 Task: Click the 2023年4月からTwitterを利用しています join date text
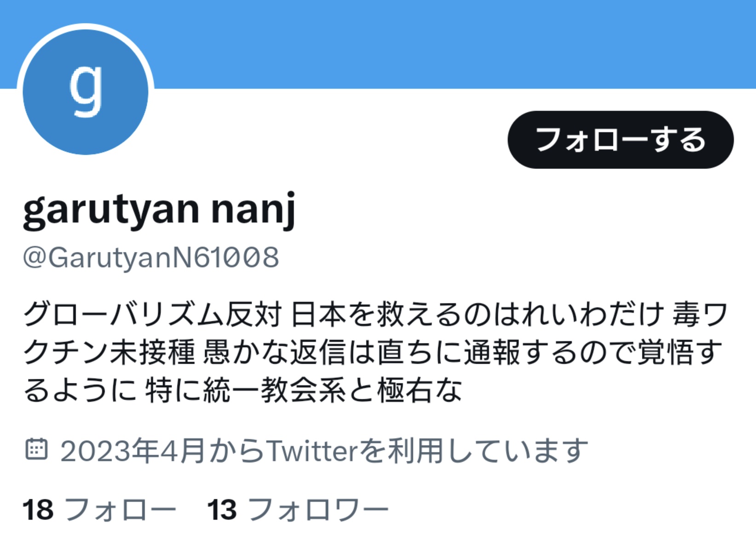point(324,451)
